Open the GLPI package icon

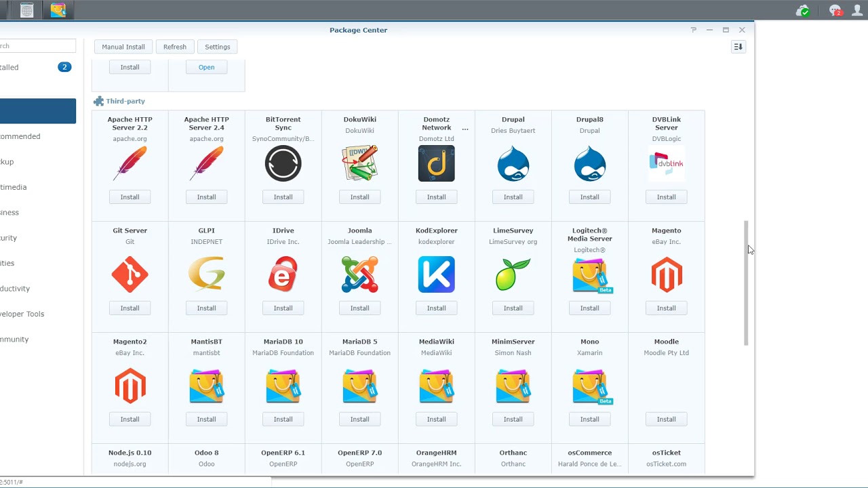pos(206,274)
